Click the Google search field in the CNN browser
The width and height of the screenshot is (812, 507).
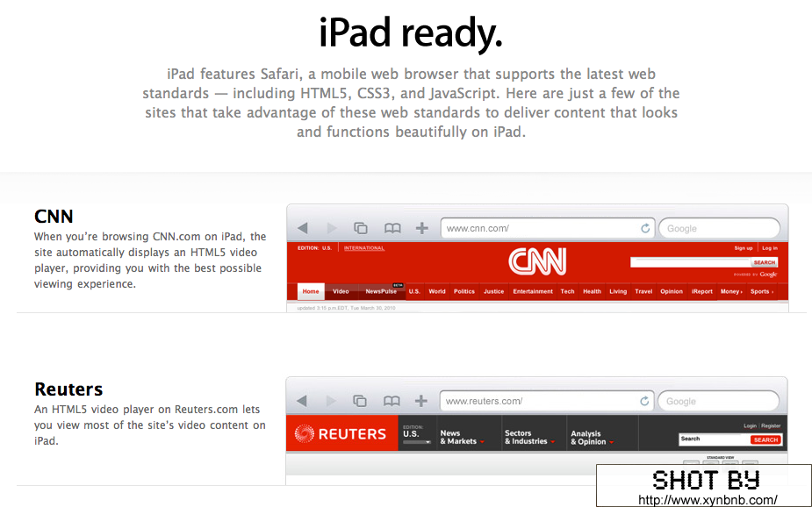point(719,228)
